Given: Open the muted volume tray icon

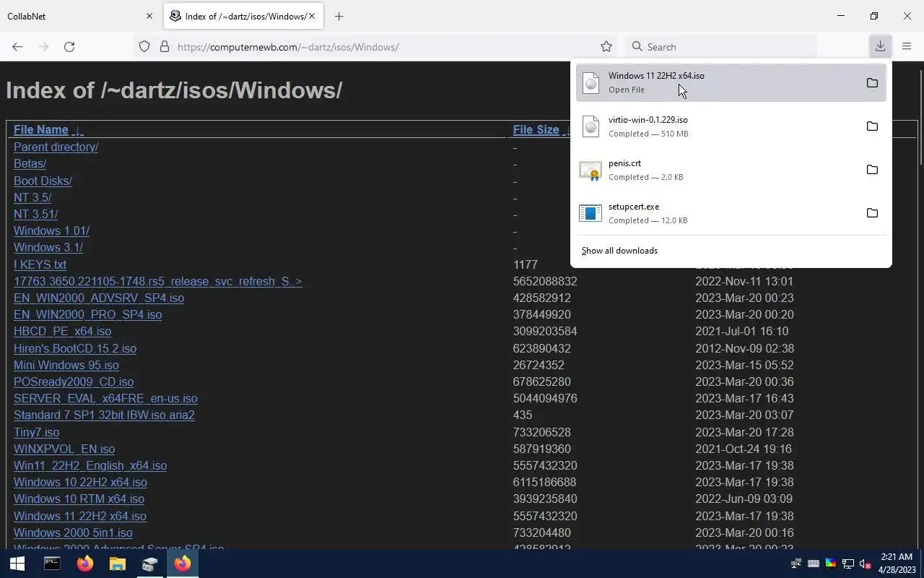Looking at the screenshot, I should 865,564.
